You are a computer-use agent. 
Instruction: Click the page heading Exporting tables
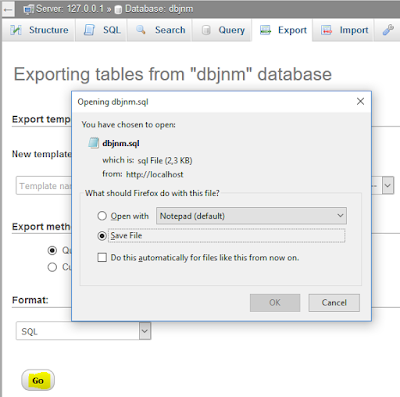(x=173, y=74)
